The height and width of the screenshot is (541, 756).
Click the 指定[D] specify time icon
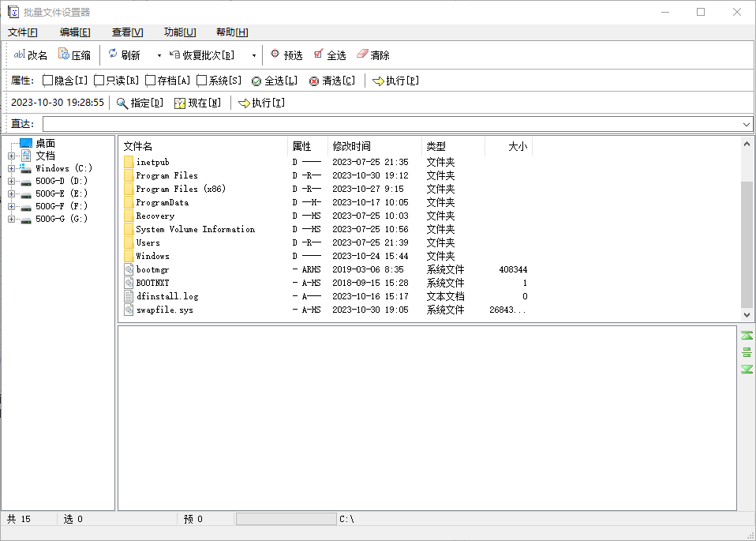point(122,103)
